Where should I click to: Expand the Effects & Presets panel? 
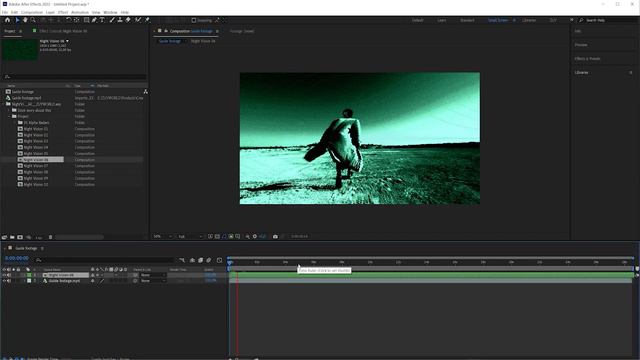click(x=587, y=59)
